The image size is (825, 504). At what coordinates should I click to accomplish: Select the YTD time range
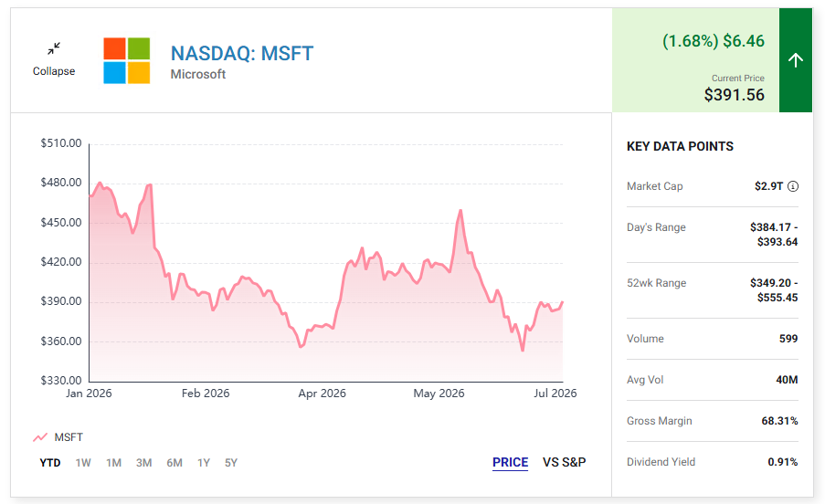(x=50, y=463)
